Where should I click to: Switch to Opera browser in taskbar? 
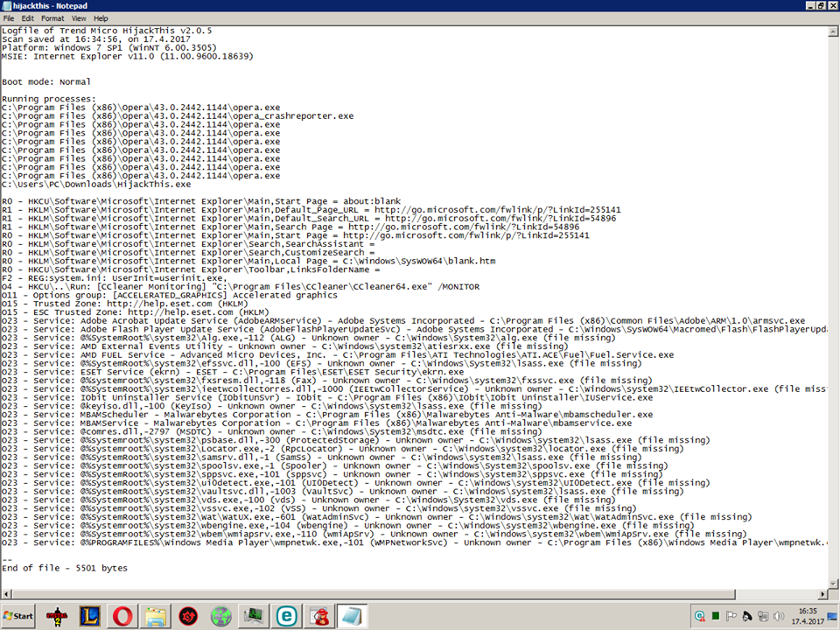[x=122, y=617]
